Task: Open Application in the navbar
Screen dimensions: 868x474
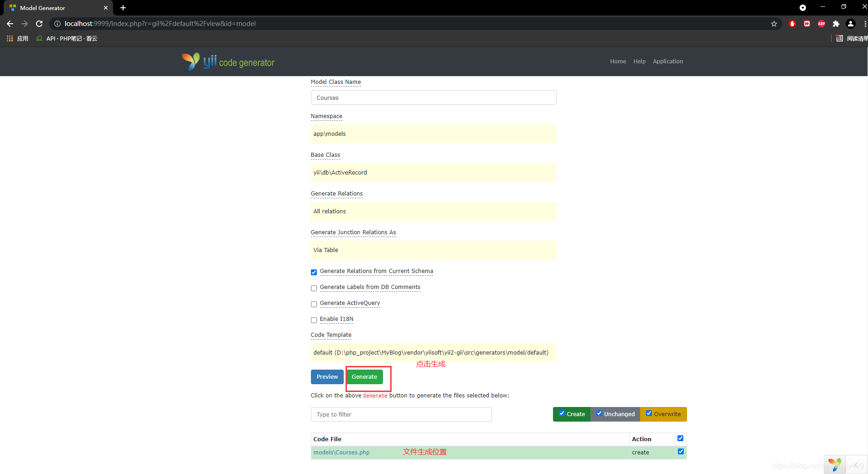Action: tap(668, 62)
